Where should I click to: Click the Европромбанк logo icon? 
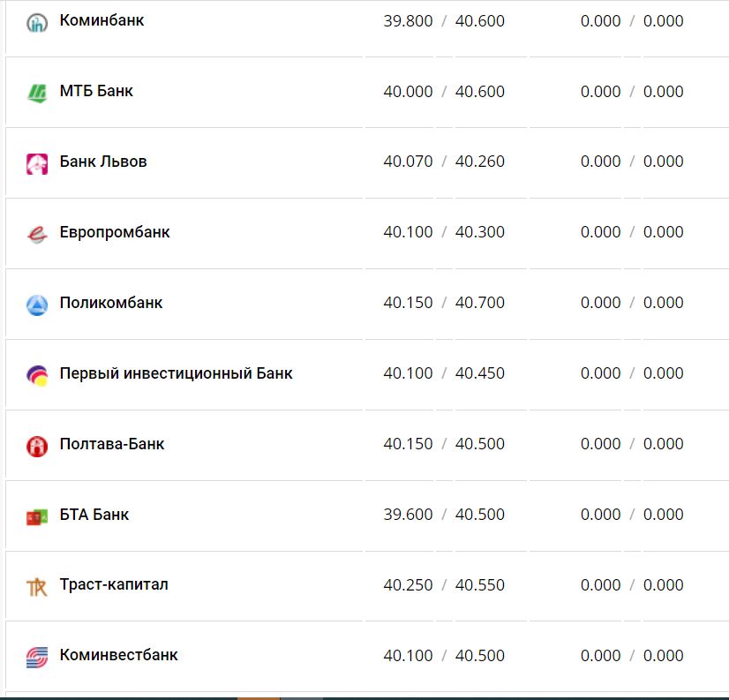pyautogui.click(x=36, y=234)
